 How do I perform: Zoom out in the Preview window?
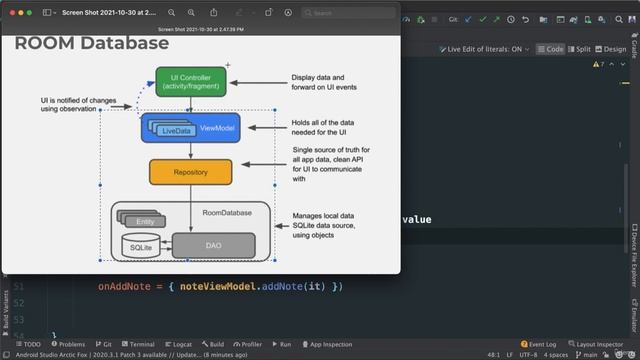tap(171, 13)
